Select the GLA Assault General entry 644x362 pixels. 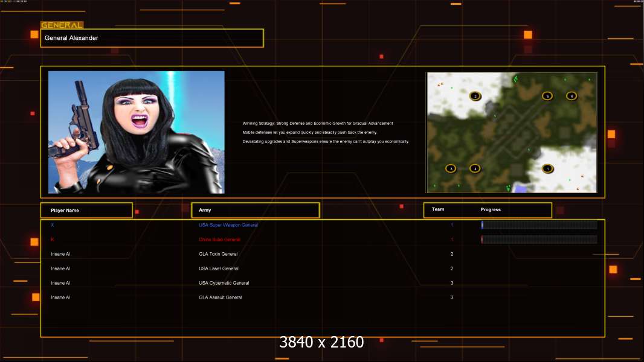(x=220, y=297)
